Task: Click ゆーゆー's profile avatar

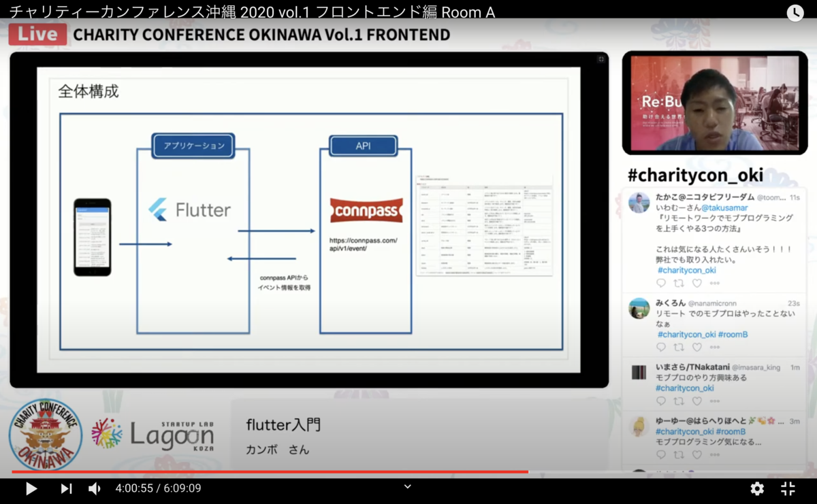Action: (x=639, y=426)
